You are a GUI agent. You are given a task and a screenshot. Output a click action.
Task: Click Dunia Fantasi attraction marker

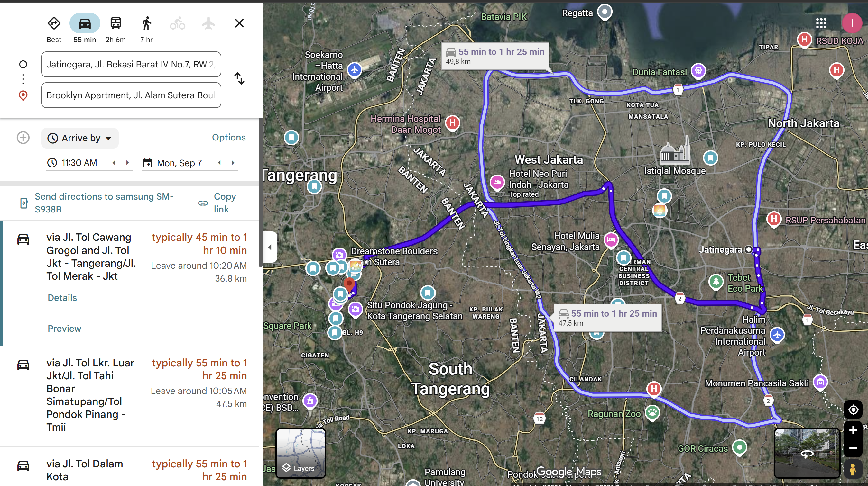698,71
